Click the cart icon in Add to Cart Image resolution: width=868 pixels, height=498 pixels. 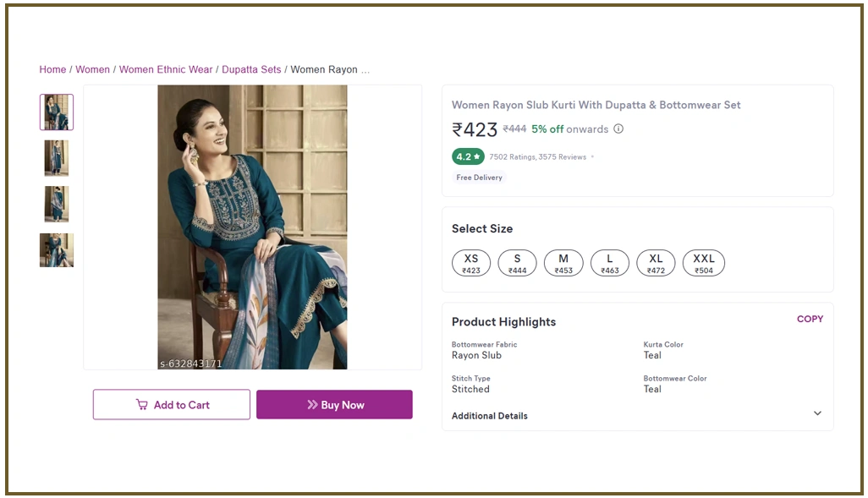pos(142,405)
